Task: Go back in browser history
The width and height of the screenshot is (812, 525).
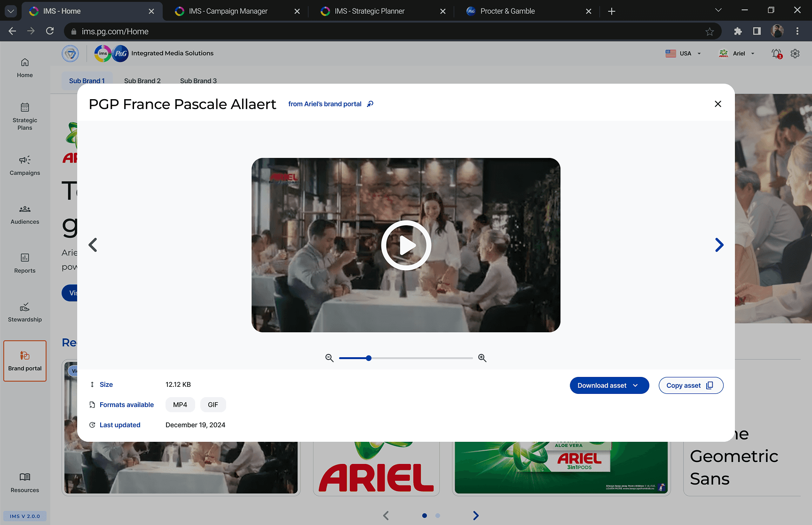Action: tap(13, 31)
